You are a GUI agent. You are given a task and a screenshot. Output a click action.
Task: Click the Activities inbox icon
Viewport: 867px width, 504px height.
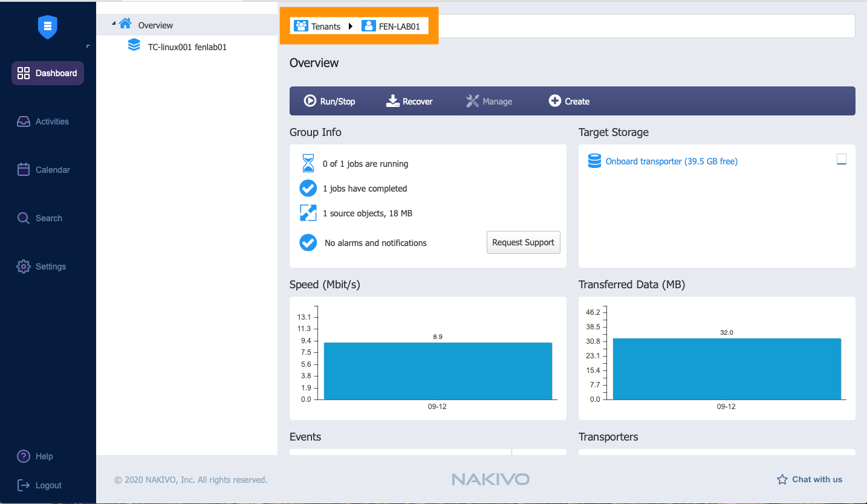pos(24,121)
